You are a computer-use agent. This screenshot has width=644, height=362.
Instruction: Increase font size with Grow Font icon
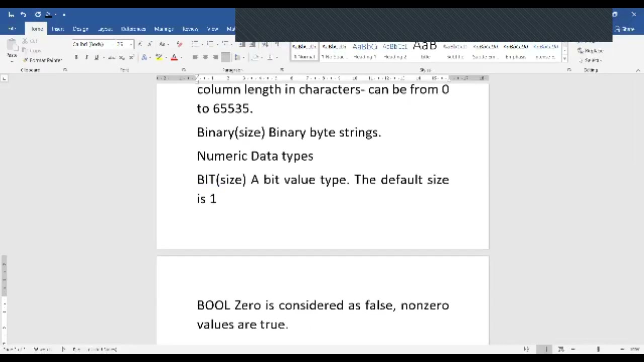pyautogui.click(x=140, y=44)
